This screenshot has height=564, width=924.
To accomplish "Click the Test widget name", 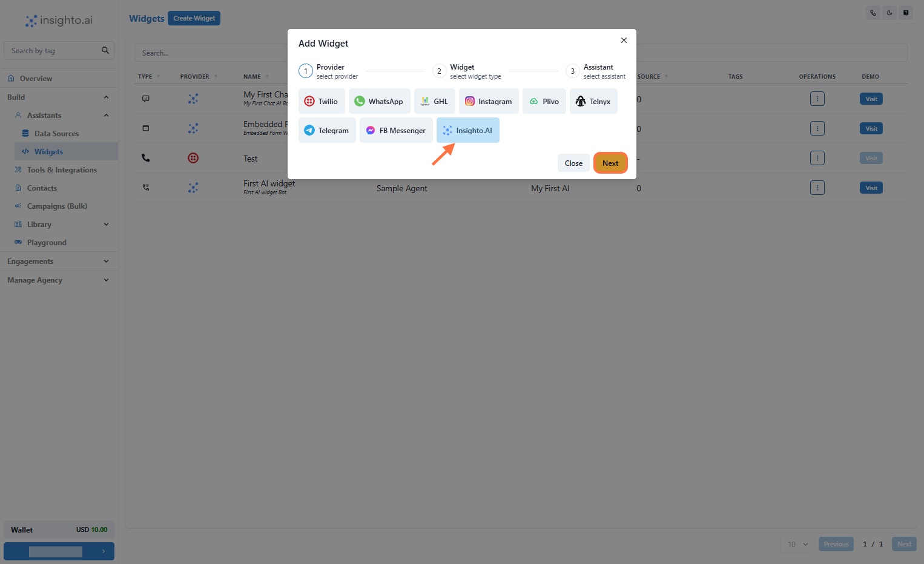I will coord(250,159).
